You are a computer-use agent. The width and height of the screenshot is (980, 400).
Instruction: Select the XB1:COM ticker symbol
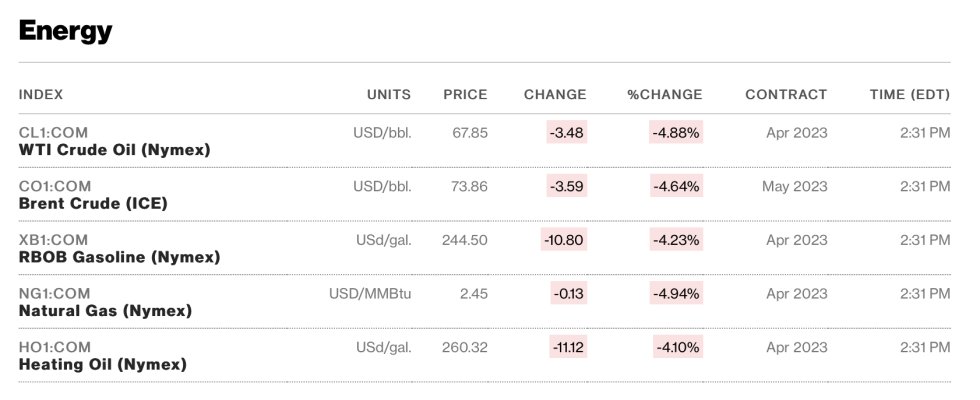(x=53, y=240)
